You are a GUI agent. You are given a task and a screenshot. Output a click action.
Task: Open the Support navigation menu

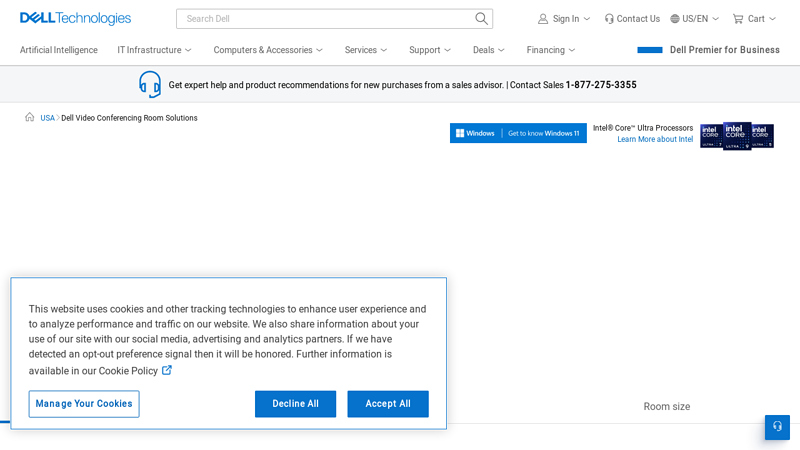(430, 50)
